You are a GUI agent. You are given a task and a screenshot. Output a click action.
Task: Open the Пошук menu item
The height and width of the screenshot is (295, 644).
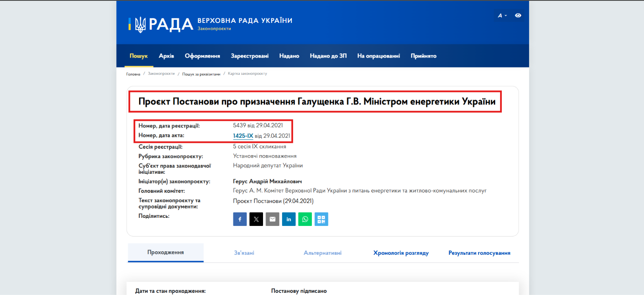point(139,56)
